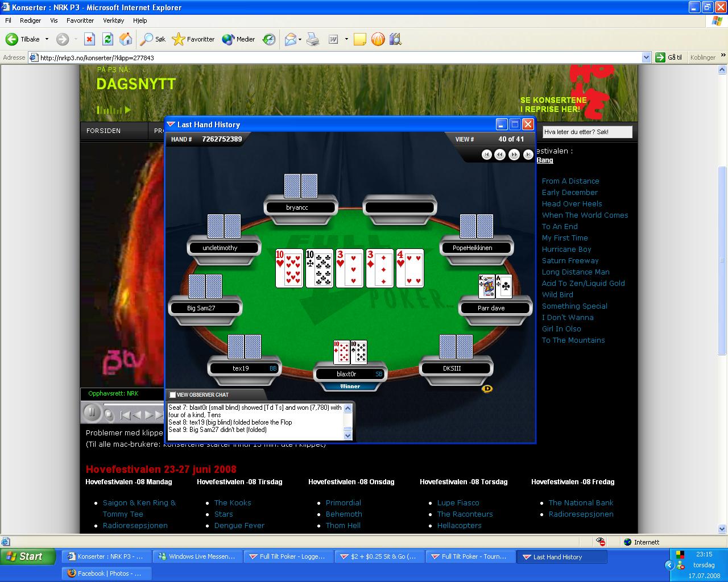
Task: Click the dealer button D chip
Action: pyautogui.click(x=487, y=389)
